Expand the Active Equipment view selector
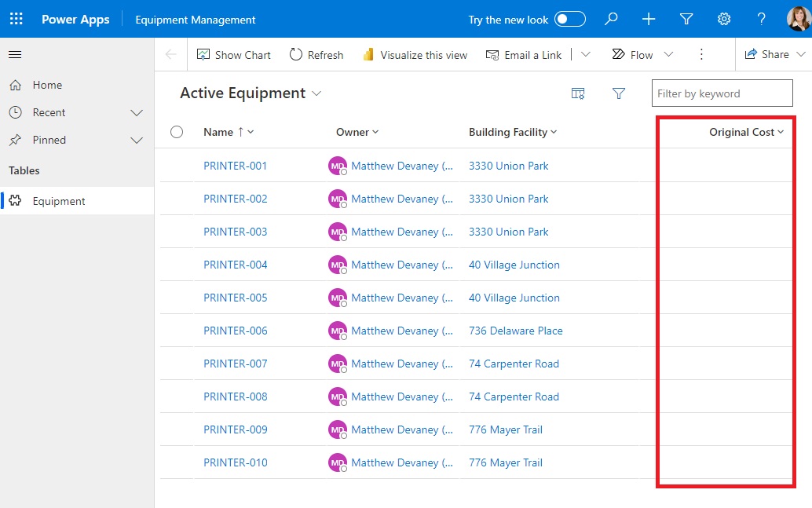This screenshot has width=812, height=508. click(316, 93)
